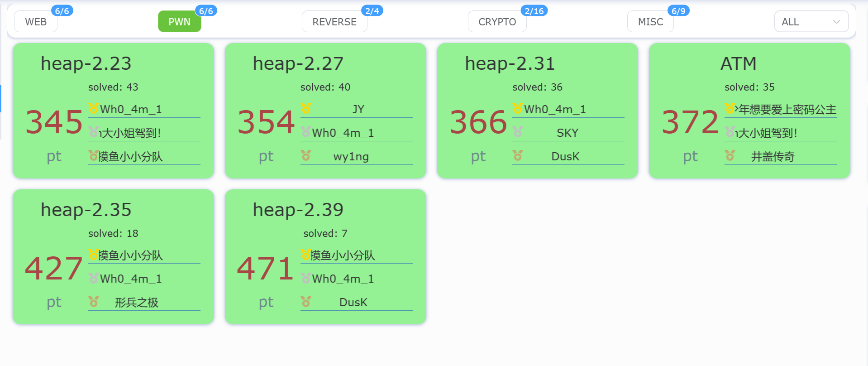Click team name wy1ng
868x366 pixels.
351,157
